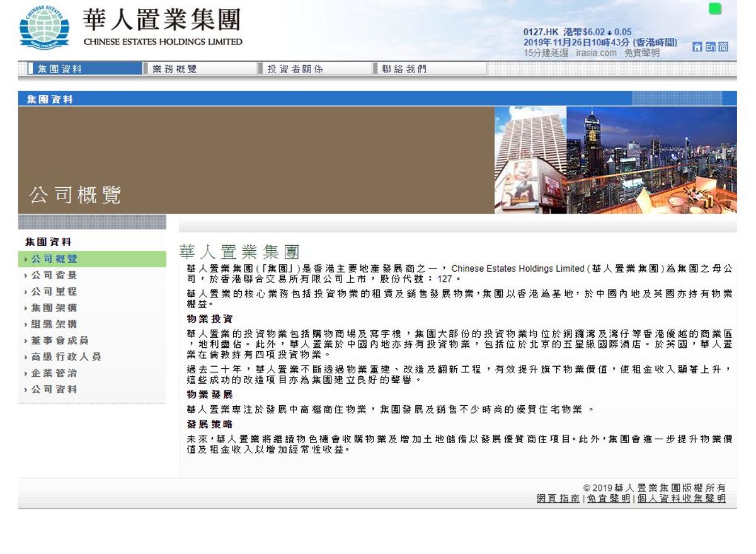Image resolution: width=756 pixels, height=554 pixels.
Task: Click the 公司概覽 banner title
Action: click(76, 195)
